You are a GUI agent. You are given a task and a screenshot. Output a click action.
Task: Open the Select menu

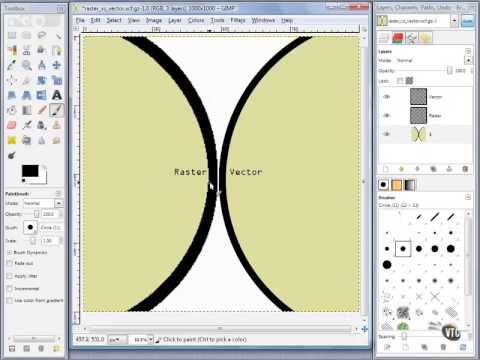[x=114, y=20]
